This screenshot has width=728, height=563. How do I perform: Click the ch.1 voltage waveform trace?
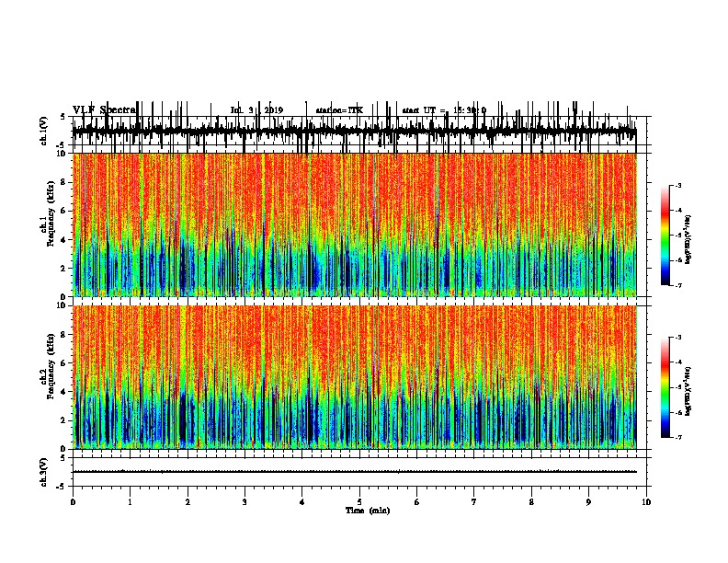tap(355, 132)
